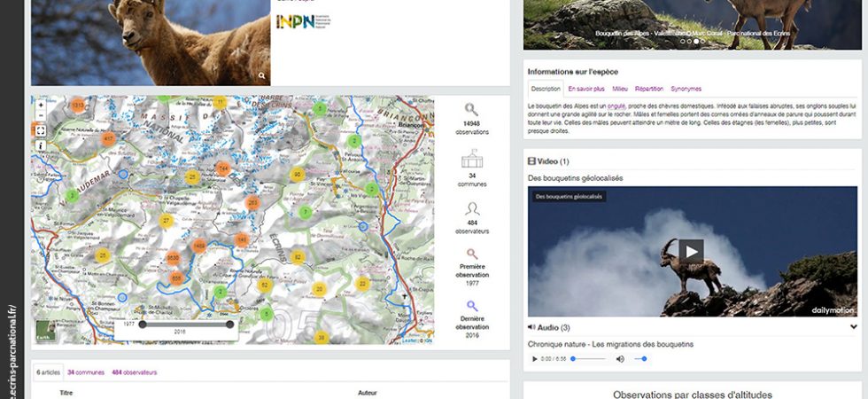Open the '34 communes' list tab
Image resolution: width=868 pixels, height=399 pixels.
click(x=83, y=372)
